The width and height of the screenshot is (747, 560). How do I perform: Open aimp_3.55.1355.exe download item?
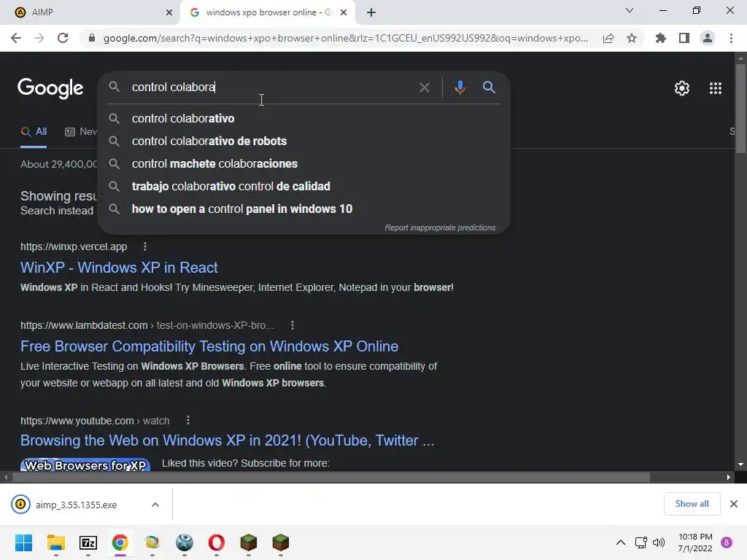tap(76, 505)
